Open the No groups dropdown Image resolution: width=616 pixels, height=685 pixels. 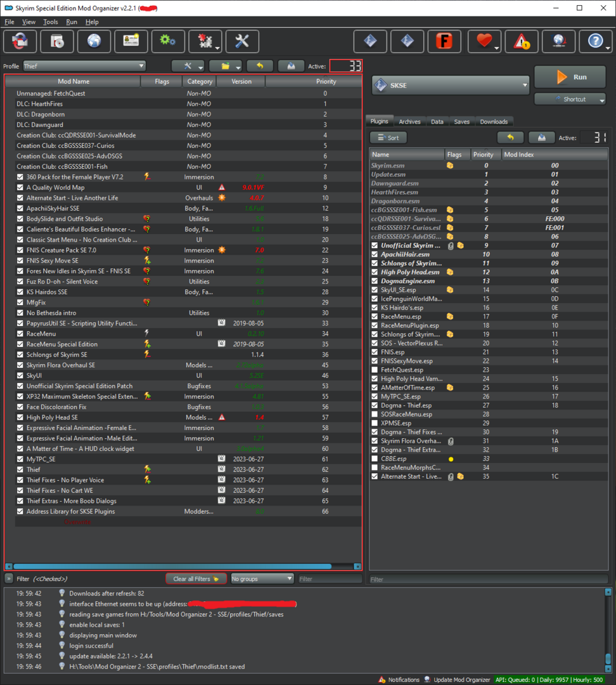coord(262,579)
